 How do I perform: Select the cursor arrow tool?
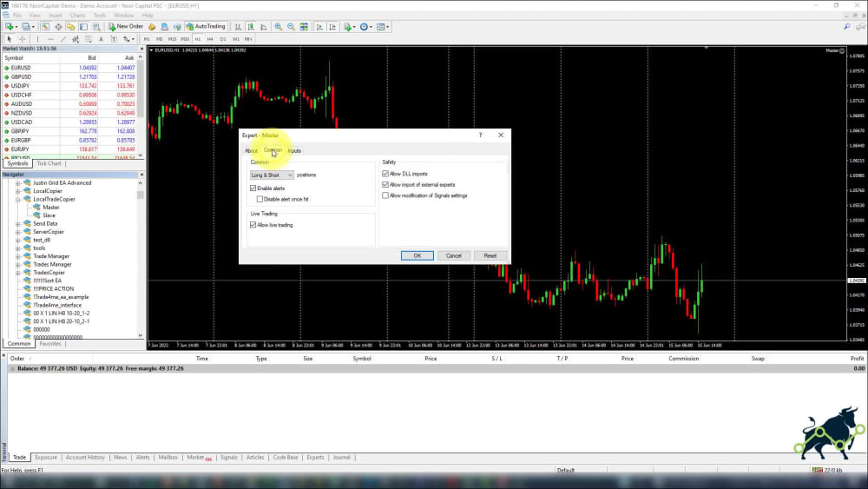9,39
